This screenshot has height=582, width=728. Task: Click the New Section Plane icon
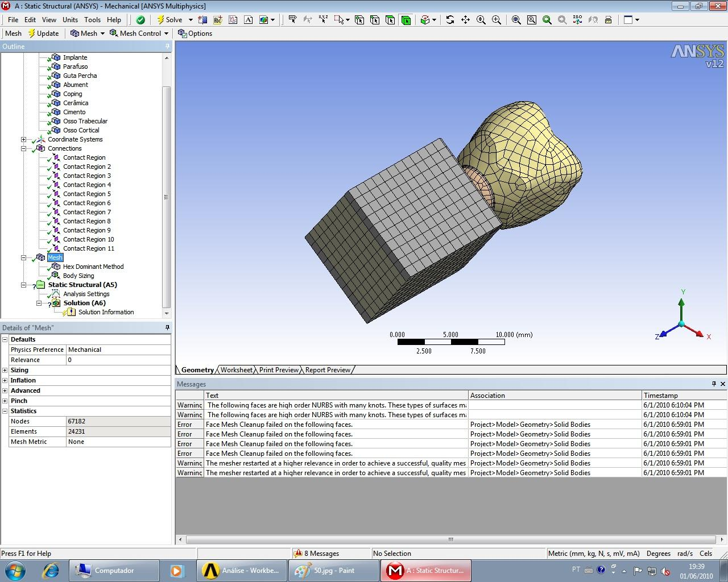tap(203, 20)
